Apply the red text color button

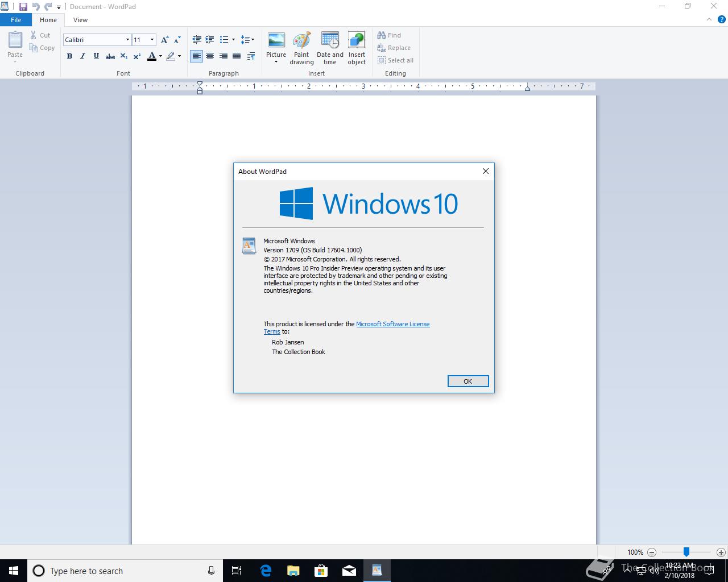(151, 56)
